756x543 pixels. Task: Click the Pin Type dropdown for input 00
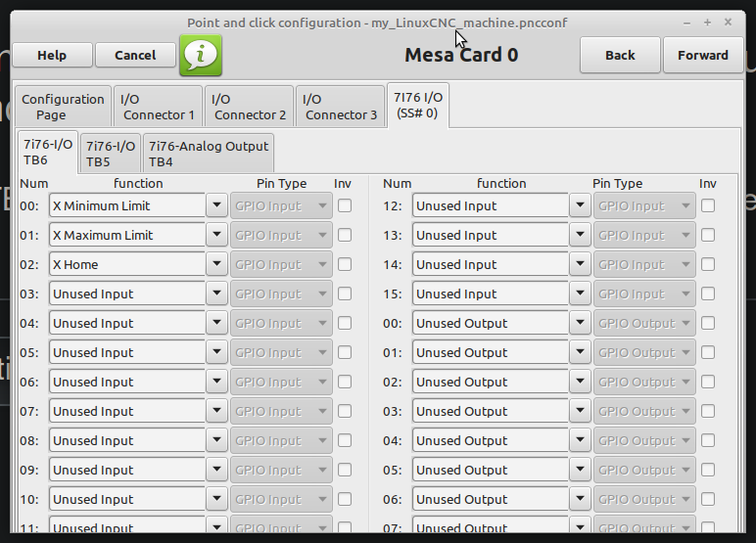(x=281, y=205)
